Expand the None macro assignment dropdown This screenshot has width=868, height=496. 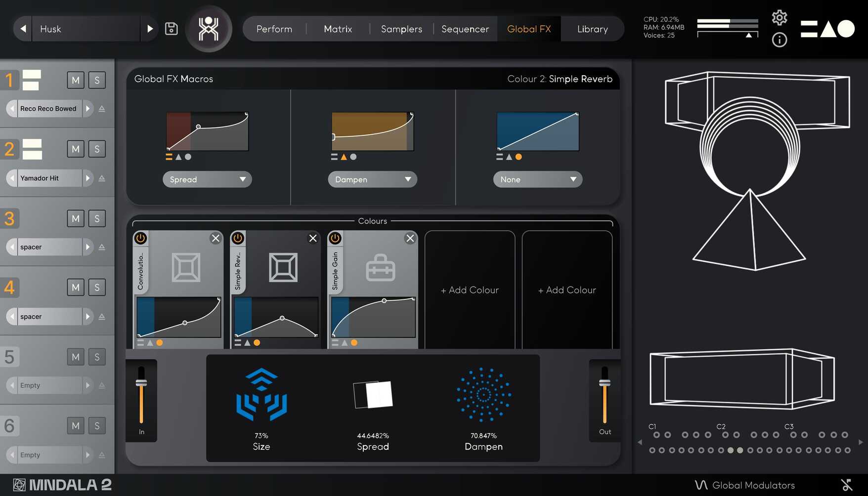[x=537, y=179]
